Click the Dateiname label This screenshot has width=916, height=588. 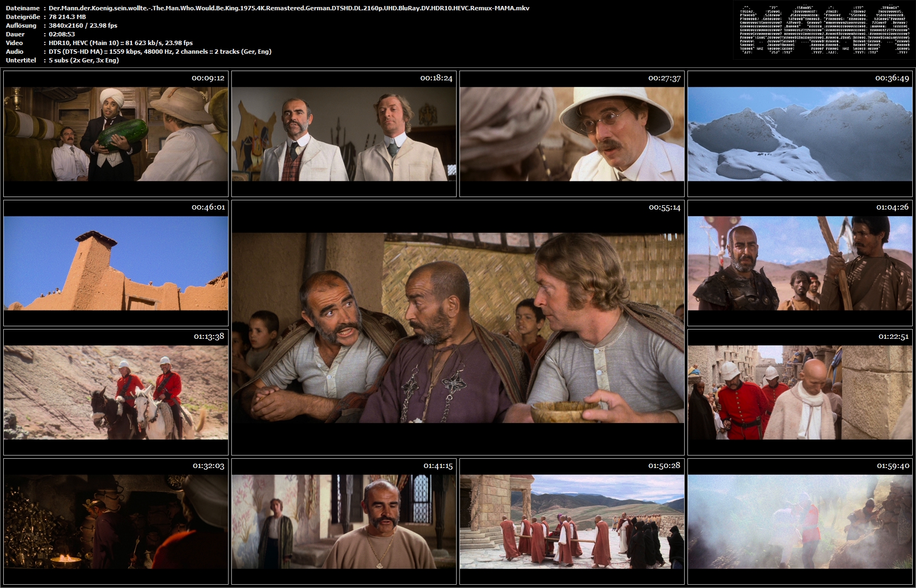tap(23, 8)
